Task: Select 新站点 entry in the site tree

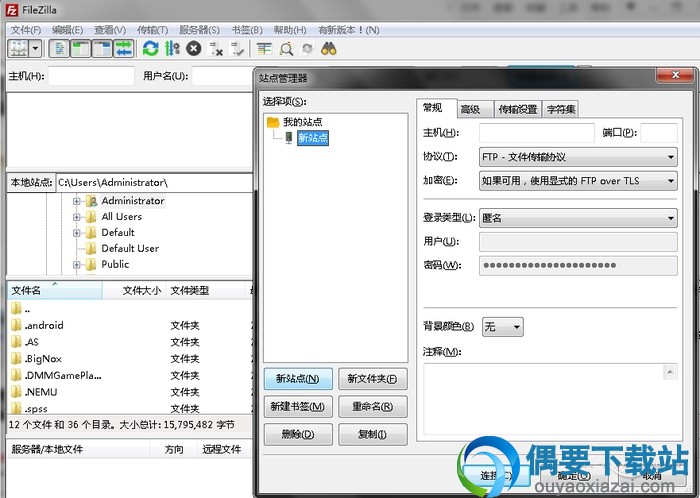Action: [313, 137]
